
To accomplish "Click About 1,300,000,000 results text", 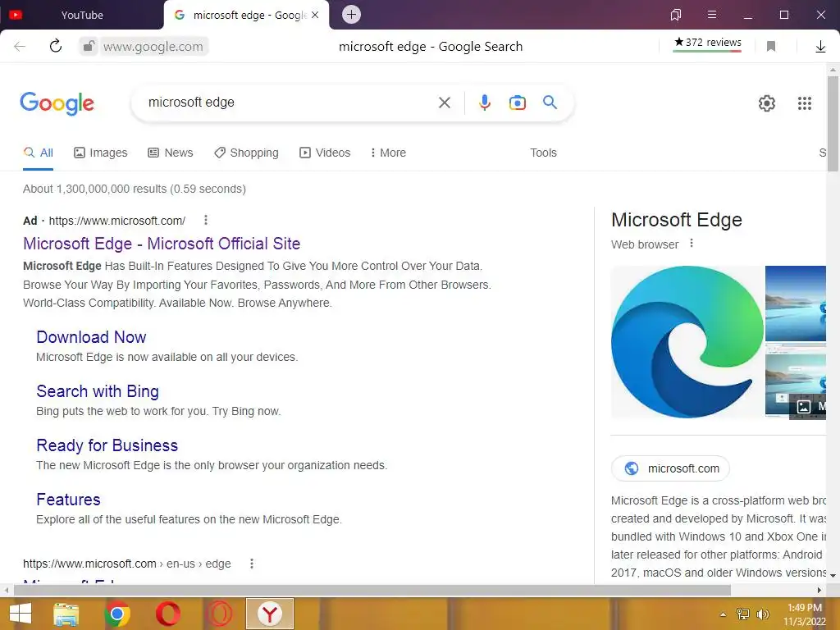I will click(135, 189).
